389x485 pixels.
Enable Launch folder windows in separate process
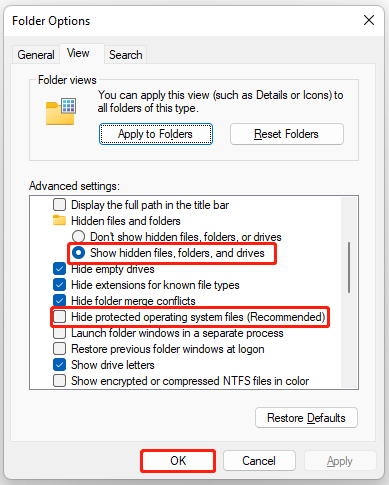[59, 333]
